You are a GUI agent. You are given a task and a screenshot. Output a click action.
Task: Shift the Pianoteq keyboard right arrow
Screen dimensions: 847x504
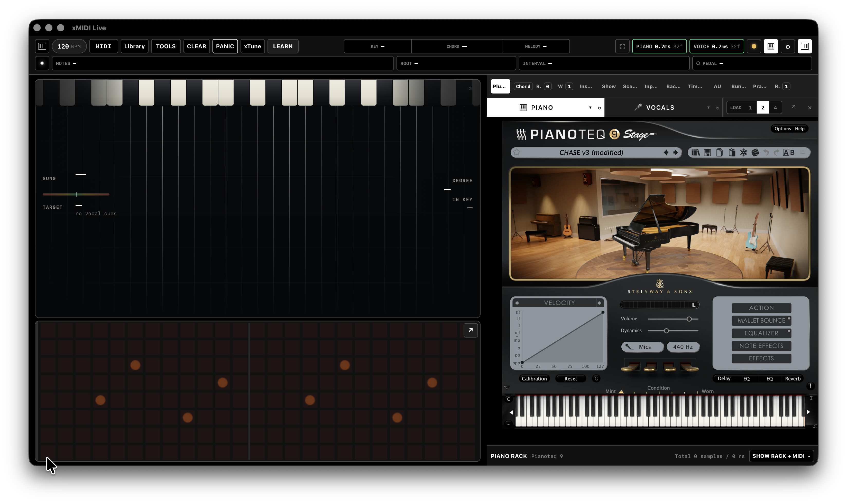click(x=808, y=412)
